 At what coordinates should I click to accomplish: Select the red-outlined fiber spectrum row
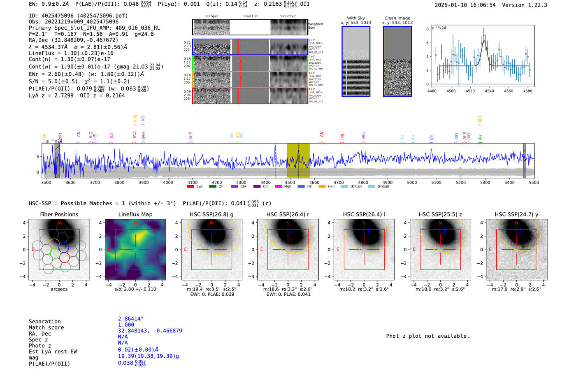click(250, 95)
